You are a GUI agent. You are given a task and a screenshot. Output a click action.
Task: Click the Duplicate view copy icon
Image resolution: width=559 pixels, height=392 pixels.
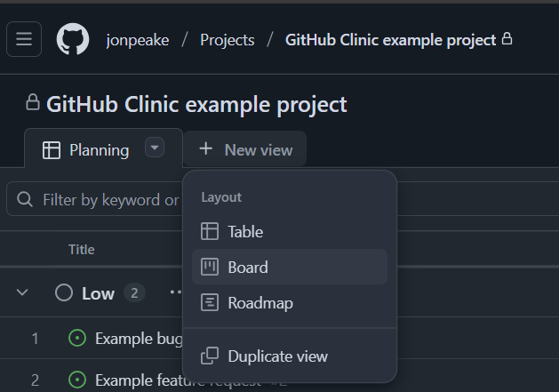[x=210, y=356]
